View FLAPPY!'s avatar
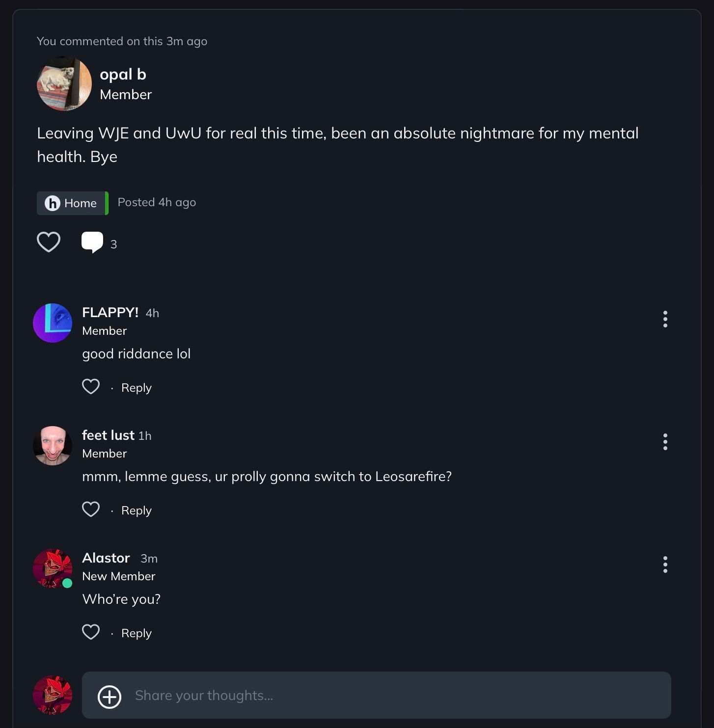Image resolution: width=714 pixels, height=728 pixels. click(x=53, y=323)
